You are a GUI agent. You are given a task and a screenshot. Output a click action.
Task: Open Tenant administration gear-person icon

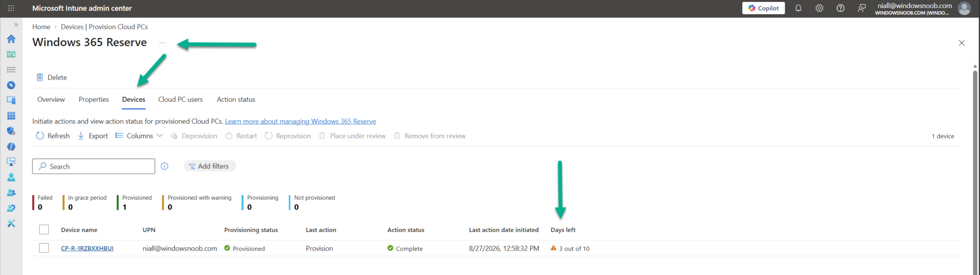(x=11, y=208)
